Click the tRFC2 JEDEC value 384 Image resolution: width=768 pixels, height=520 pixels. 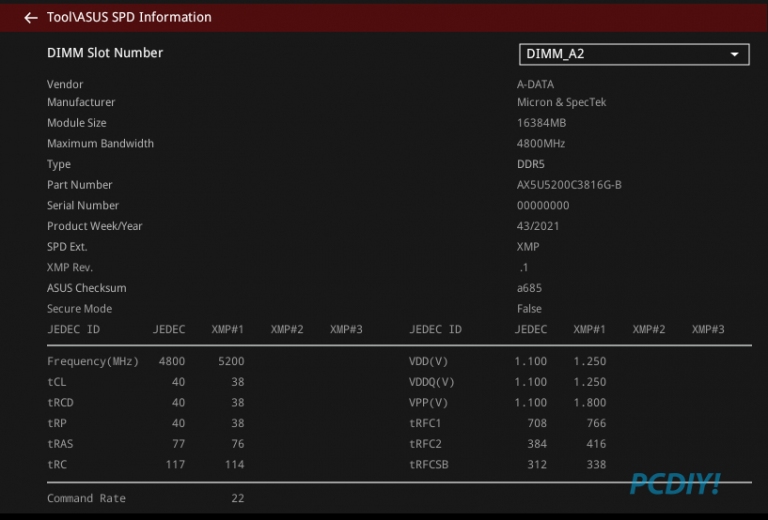coord(537,444)
